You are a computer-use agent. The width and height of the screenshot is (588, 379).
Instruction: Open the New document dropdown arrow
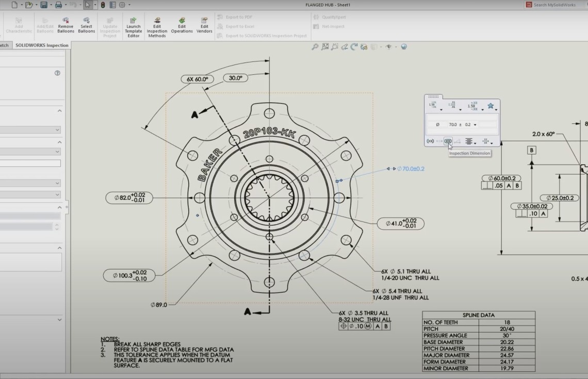point(21,5)
